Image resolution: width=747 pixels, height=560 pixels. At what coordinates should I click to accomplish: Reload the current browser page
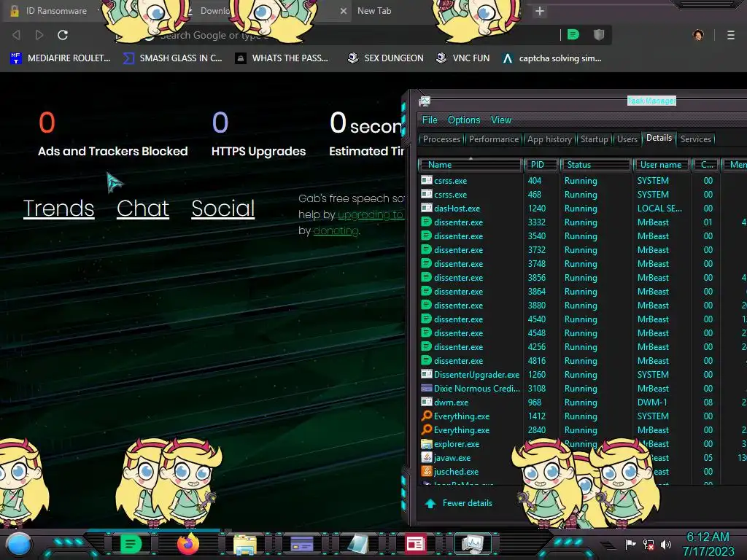click(63, 35)
